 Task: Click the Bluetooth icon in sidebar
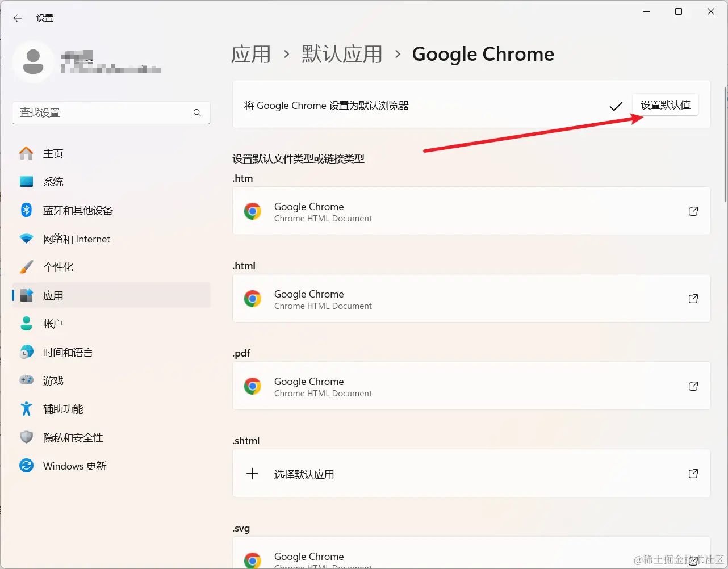(26, 210)
